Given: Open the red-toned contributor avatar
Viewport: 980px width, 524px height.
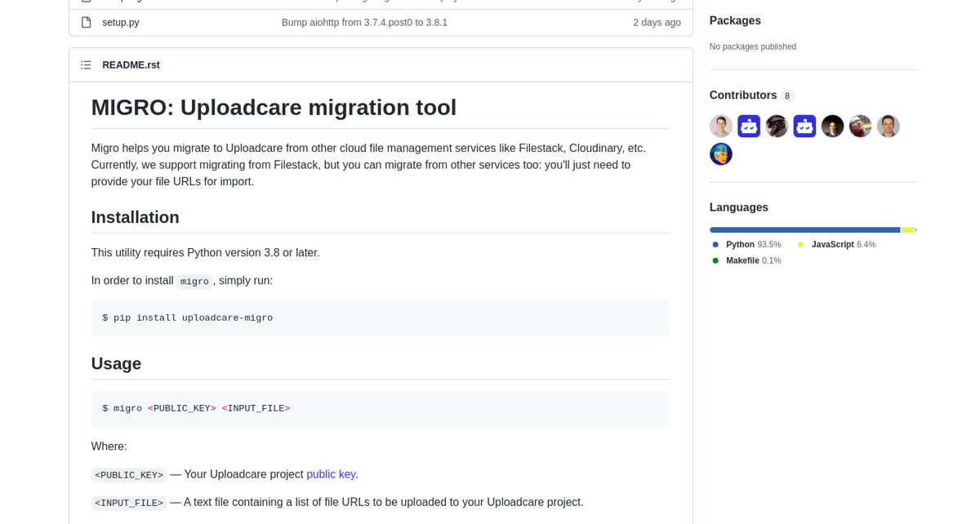Looking at the screenshot, I should (860, 126).
